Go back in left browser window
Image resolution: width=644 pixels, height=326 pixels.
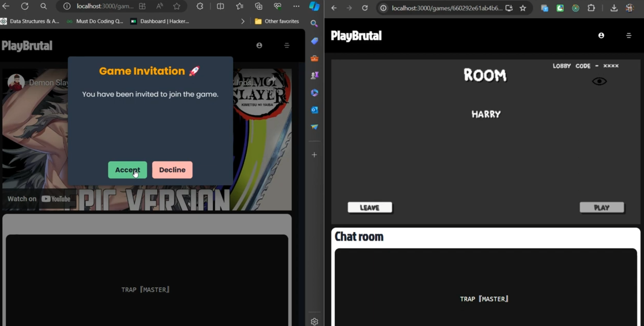6,6
